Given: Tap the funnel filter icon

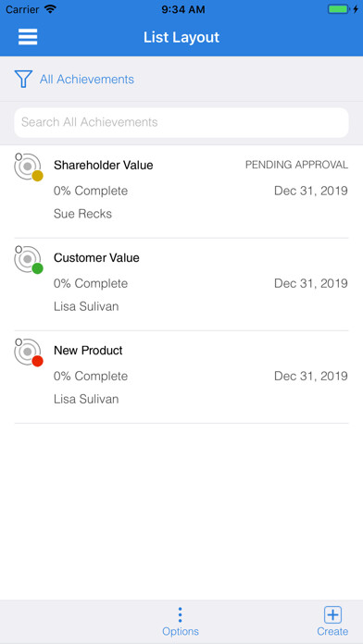Looking at the screenshot, I should pos(23,79).
